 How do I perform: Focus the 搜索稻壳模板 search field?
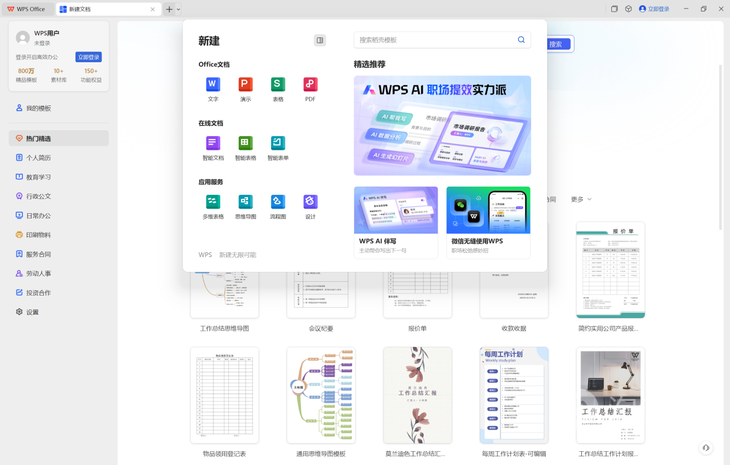442,40
